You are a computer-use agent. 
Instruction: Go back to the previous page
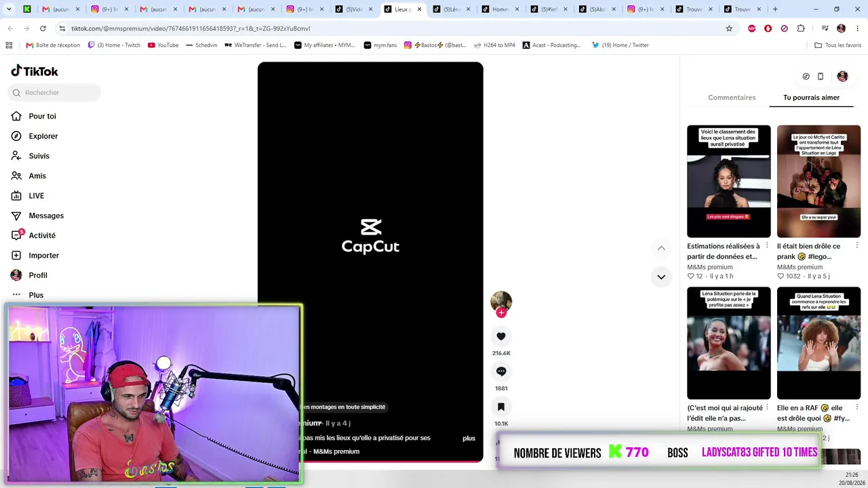tap(10, 28)
